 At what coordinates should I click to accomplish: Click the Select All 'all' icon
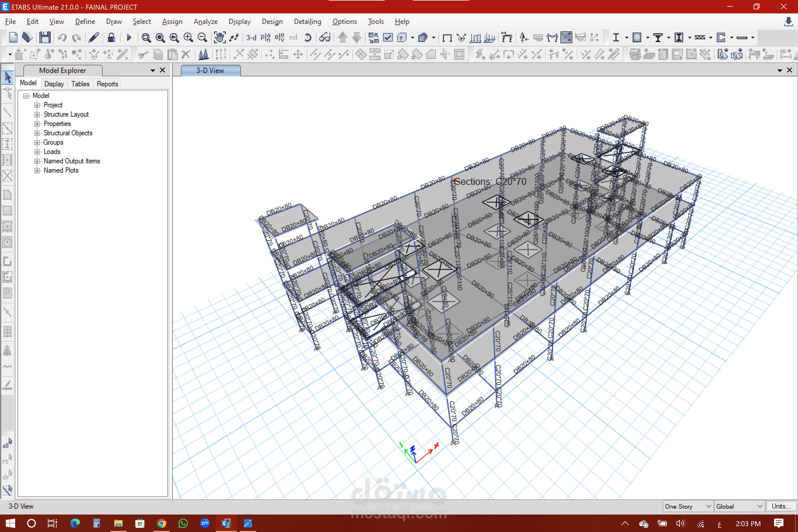(x=8, y=443)
